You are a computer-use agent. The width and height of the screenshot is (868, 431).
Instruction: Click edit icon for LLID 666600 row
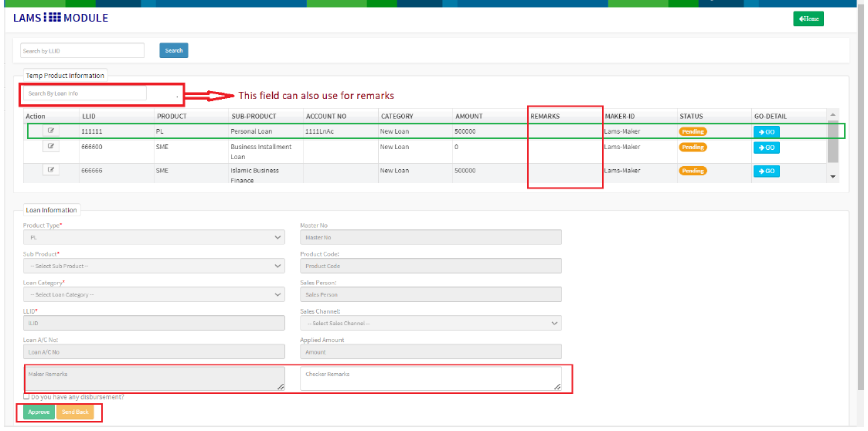(51, 146)
